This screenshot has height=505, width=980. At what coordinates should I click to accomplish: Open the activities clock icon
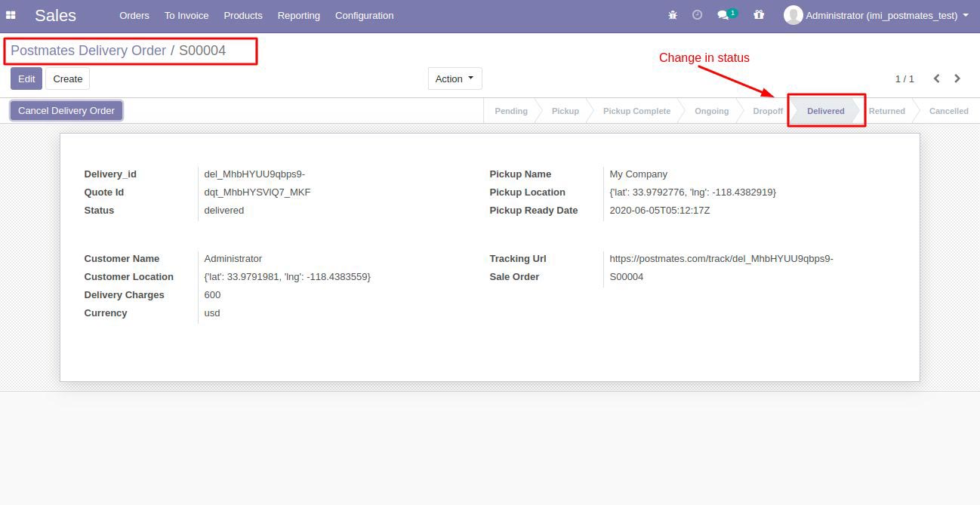click(x=698, y=15)
